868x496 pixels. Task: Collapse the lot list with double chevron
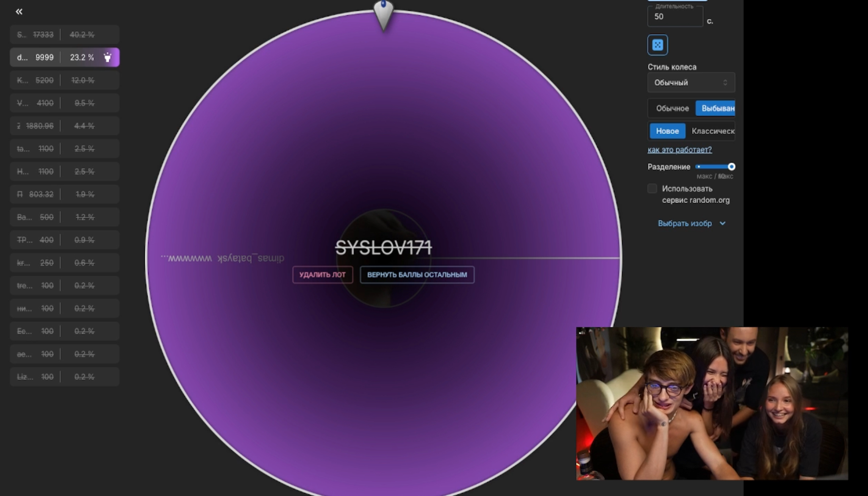[x=19, y=12]
